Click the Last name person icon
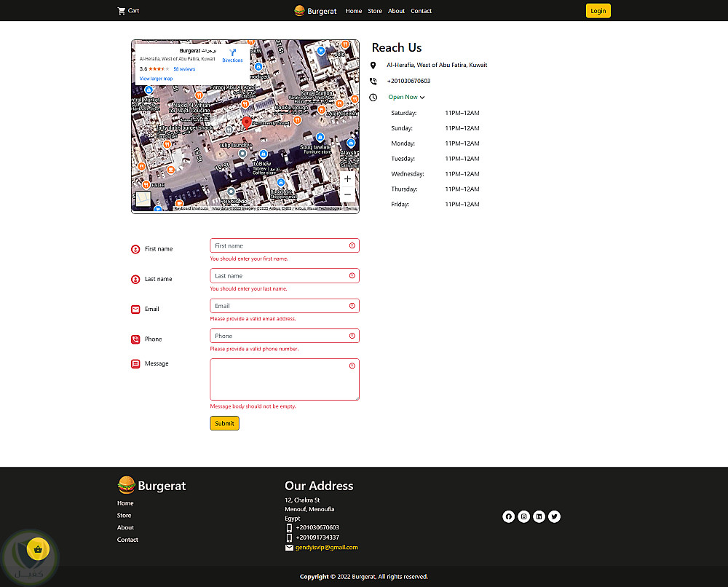Viewport: 728px width, 587px height. (x=135, y=280)
